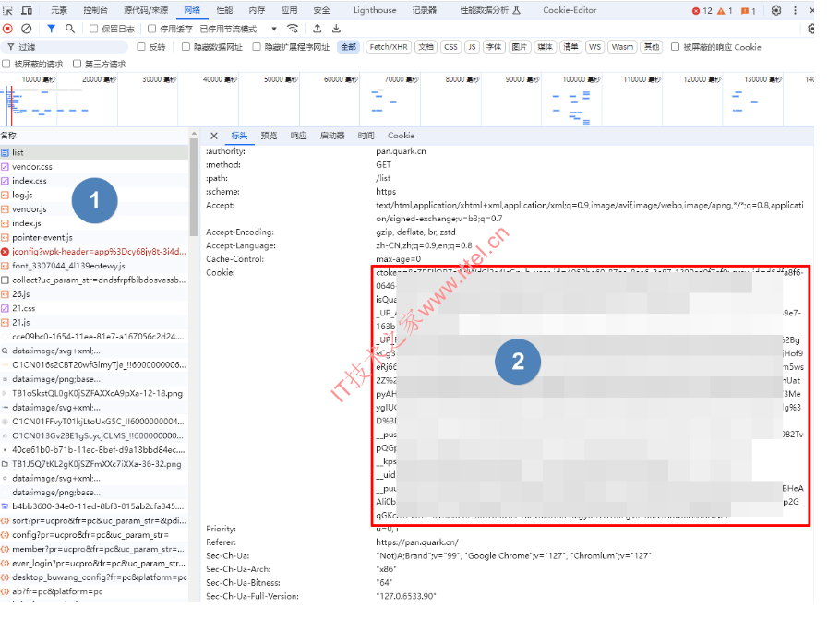Filter requests by Fetch/XHR type

[x=388, y=47]
